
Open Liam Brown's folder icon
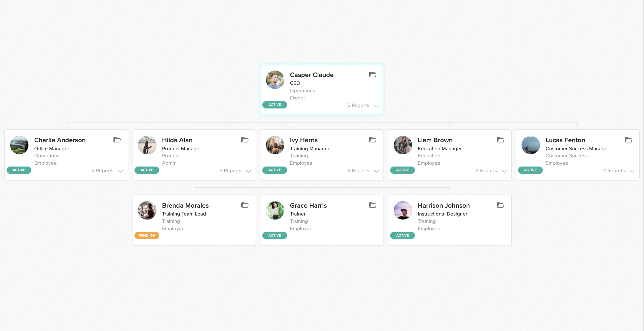click(501, 140)
